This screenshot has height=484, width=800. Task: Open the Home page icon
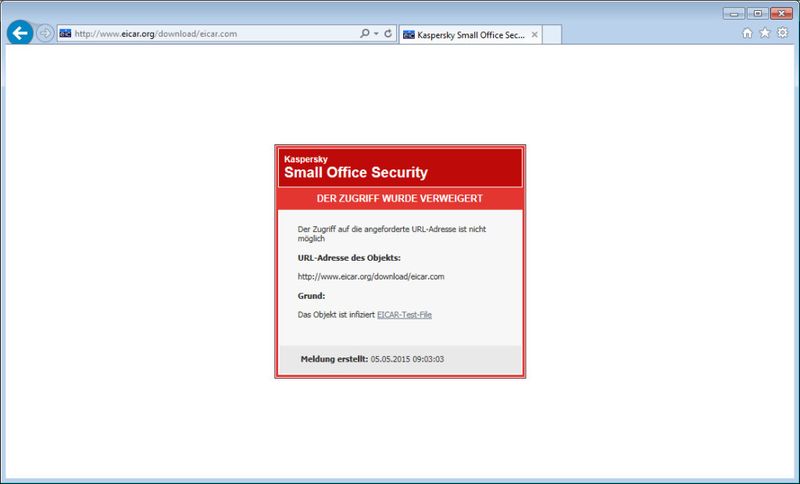pos(747,33)
